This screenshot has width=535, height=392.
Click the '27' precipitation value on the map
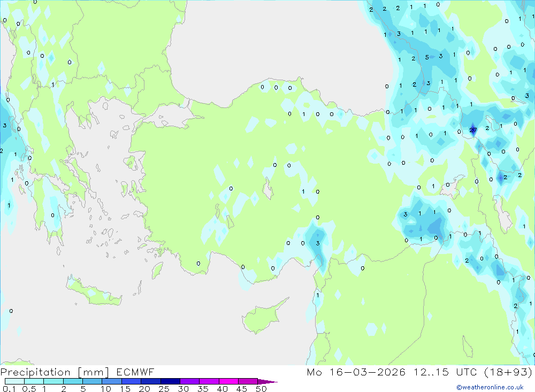click(473, 130)
